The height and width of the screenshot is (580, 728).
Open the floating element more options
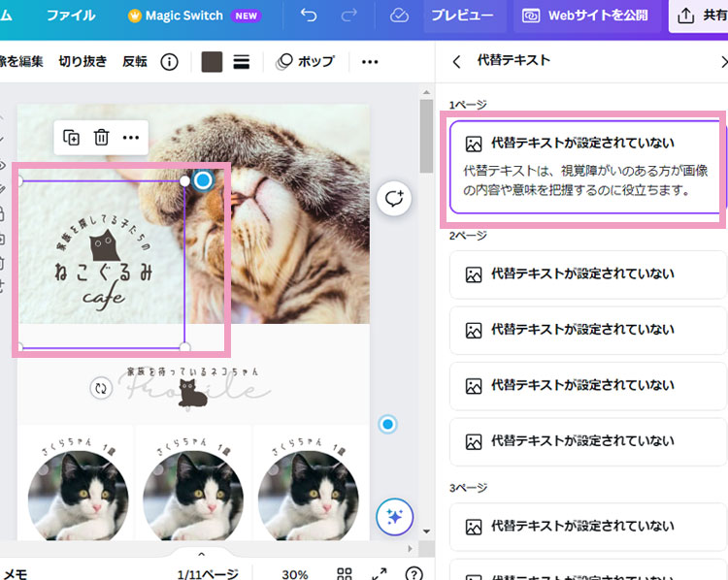[x=131, y=138]
